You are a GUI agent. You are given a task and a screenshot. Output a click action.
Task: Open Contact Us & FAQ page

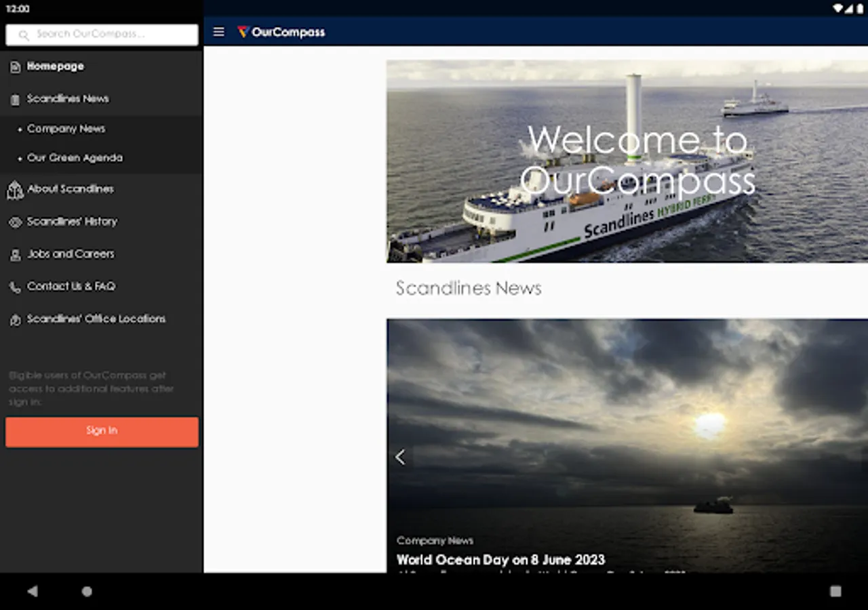tap(102, 287)
